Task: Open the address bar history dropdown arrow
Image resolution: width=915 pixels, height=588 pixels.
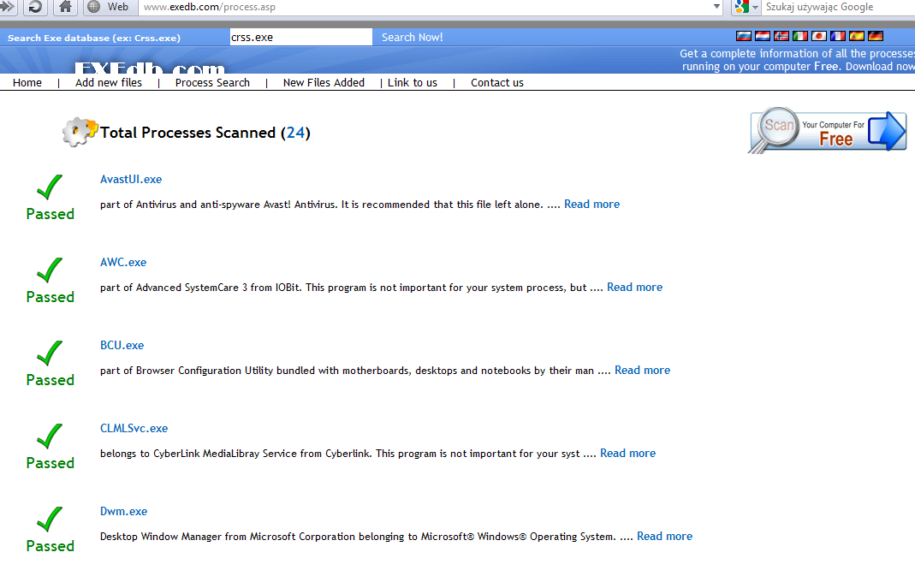Action: coord(716,7)
